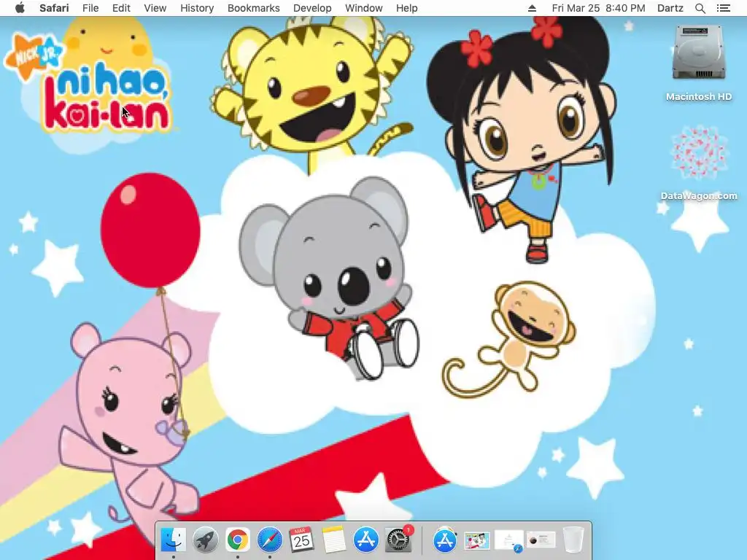Open the Edit menu

click(x=121, y=8)
